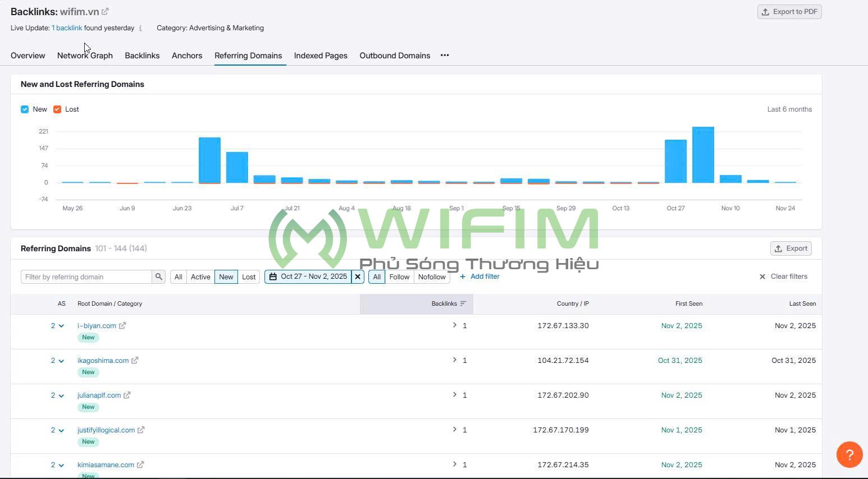
Task: Select the Nofollow filter toggle
Action: point(432,277)
